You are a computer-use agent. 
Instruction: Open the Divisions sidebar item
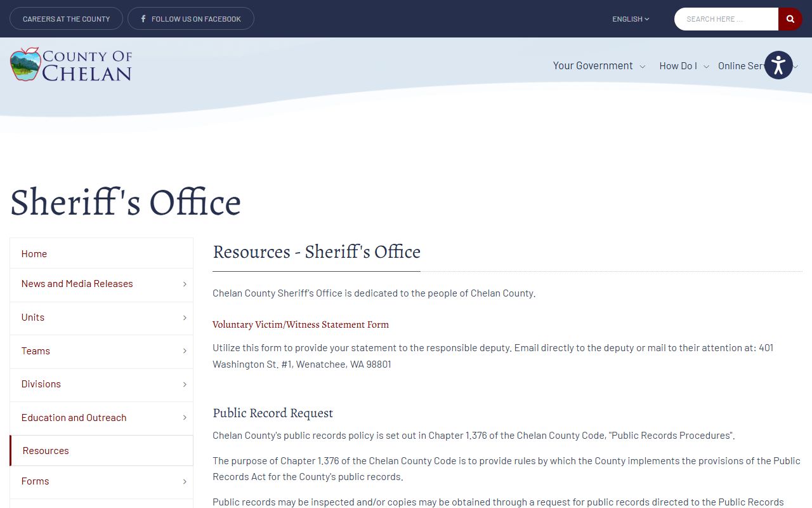[x=41, y=384]
